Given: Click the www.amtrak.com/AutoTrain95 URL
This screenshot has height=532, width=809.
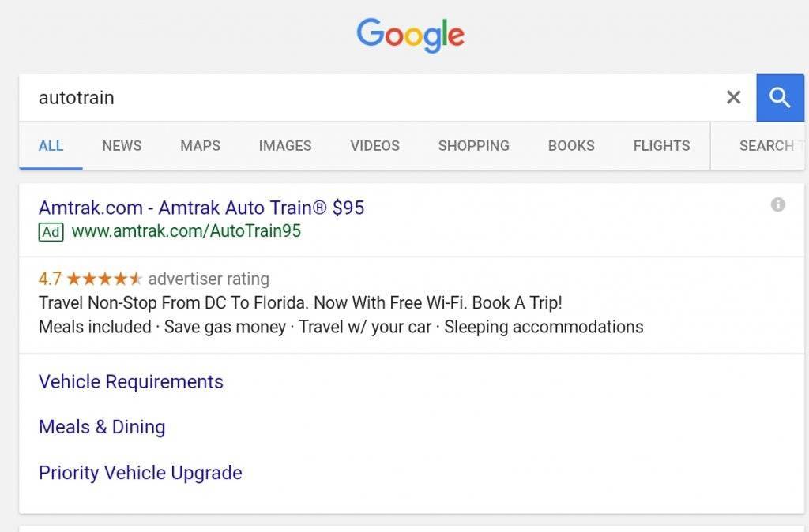Looking at the screenshot, I should tap(186, 231).
